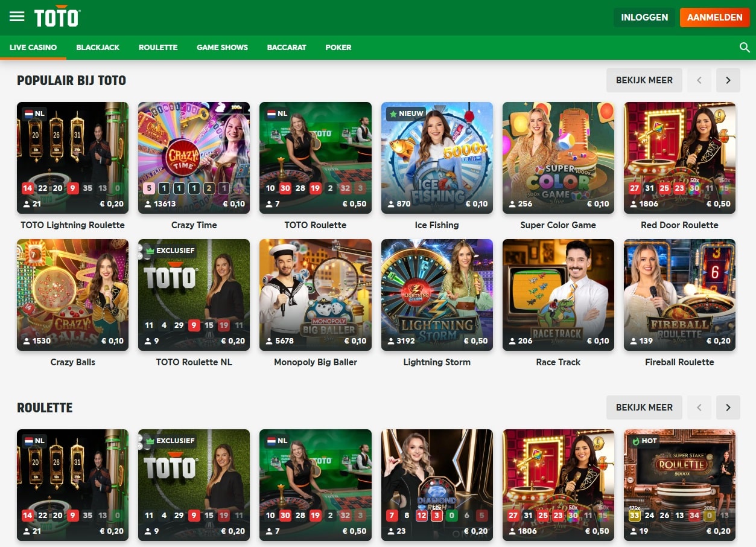Viewport: 756px width, 547px height.
Task: Open the Crazy Time game tile
Action: (194, 158)
